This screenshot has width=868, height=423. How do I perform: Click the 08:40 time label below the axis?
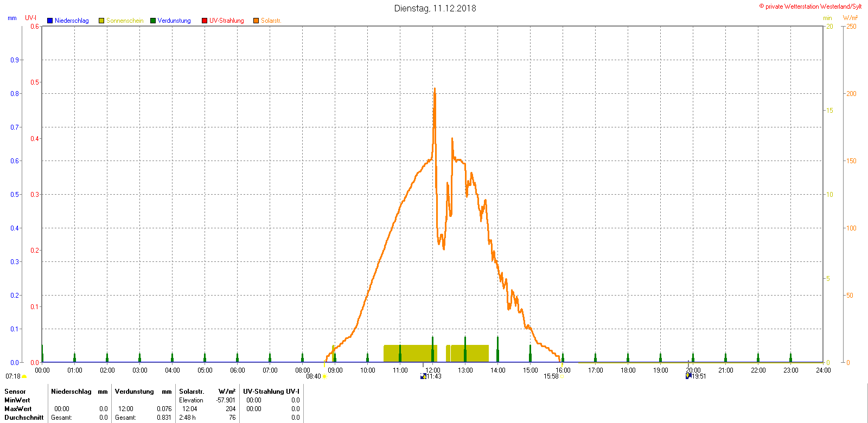(x=314, y=376)
